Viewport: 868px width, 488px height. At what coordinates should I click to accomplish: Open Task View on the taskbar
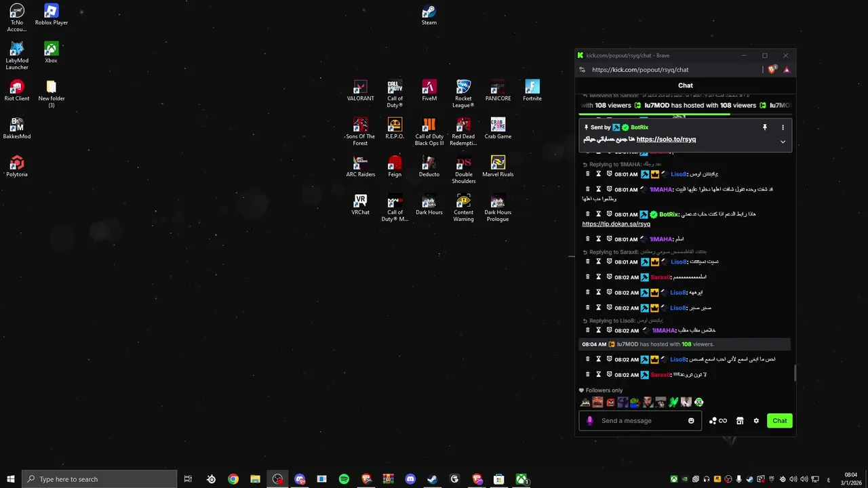click(189, 479)
